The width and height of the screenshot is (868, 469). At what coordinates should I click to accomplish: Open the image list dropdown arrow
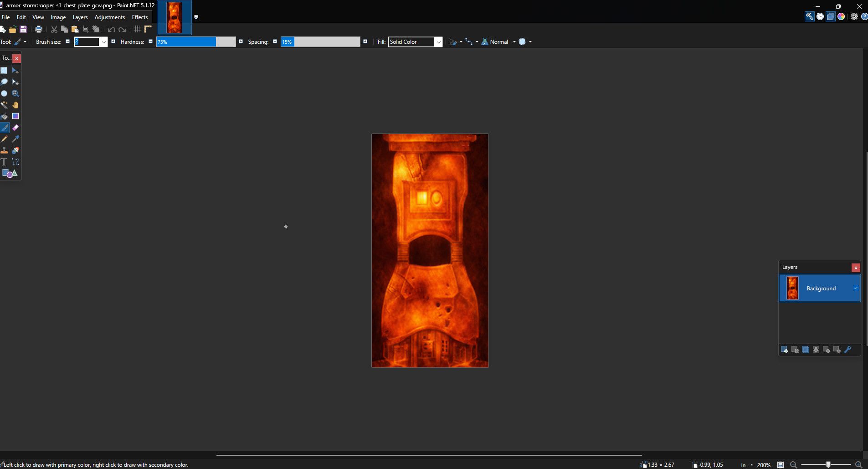[x=196, y=17]
